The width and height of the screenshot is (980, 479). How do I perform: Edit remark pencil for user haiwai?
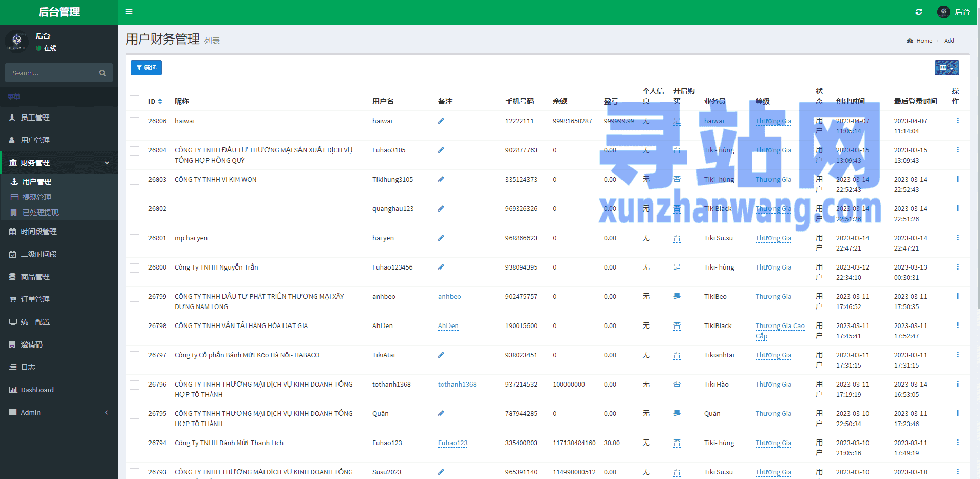[x=441, y=121]
